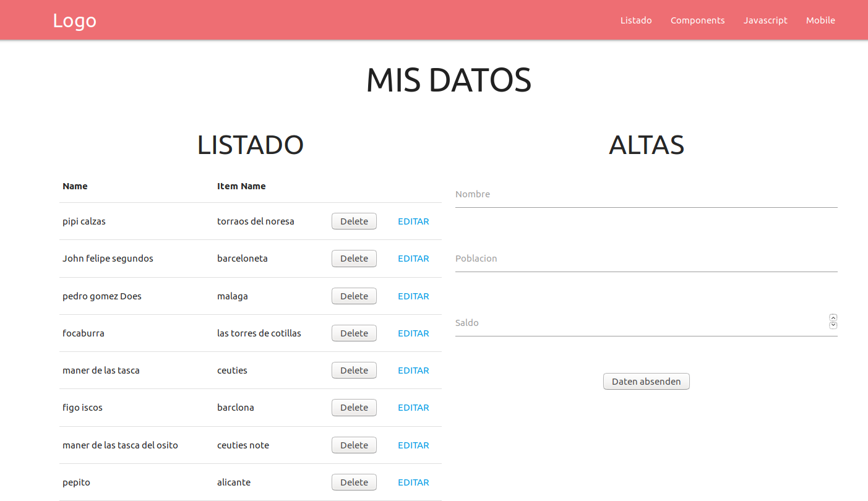
Task: Select the 'focaburra' cell
Action: 84,333
